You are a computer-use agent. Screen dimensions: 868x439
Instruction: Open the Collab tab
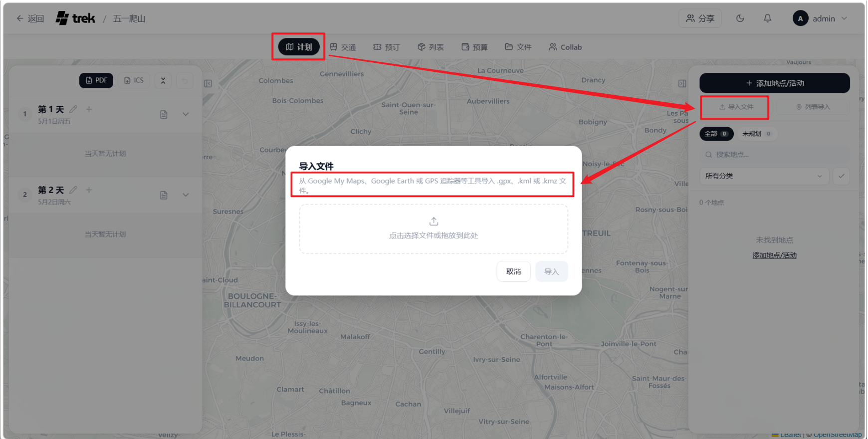click(x=565, y=47)
